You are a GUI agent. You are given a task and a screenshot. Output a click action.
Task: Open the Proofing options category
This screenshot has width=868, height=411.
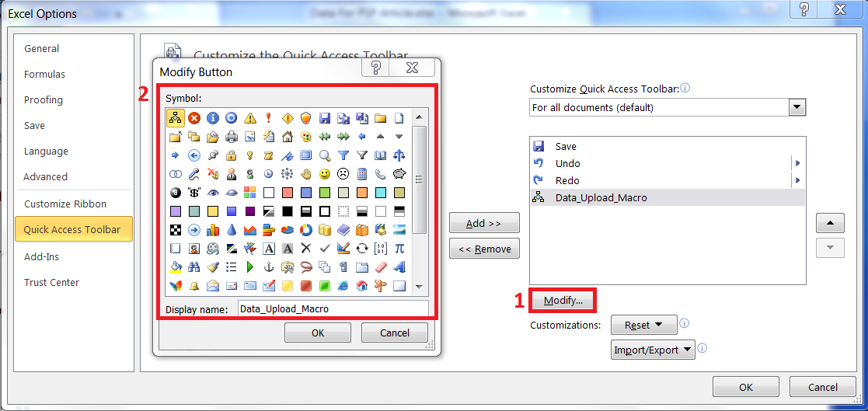pos(44,100)
